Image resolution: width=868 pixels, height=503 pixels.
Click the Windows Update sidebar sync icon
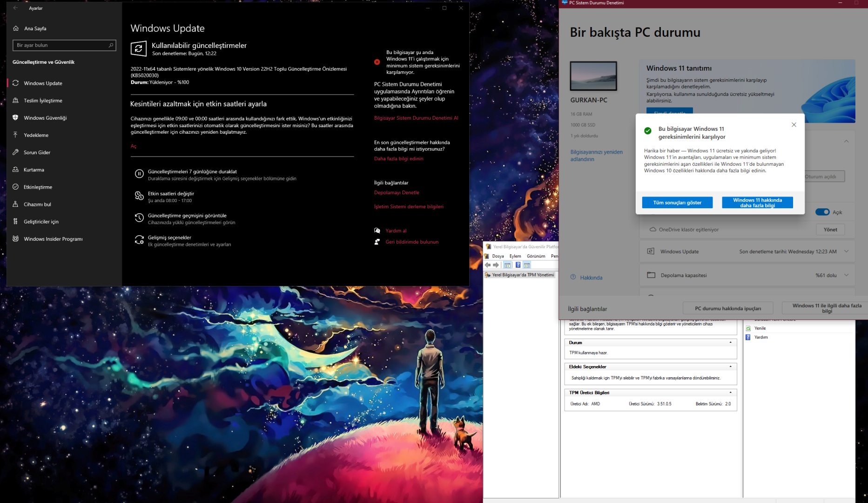(15, 83)
